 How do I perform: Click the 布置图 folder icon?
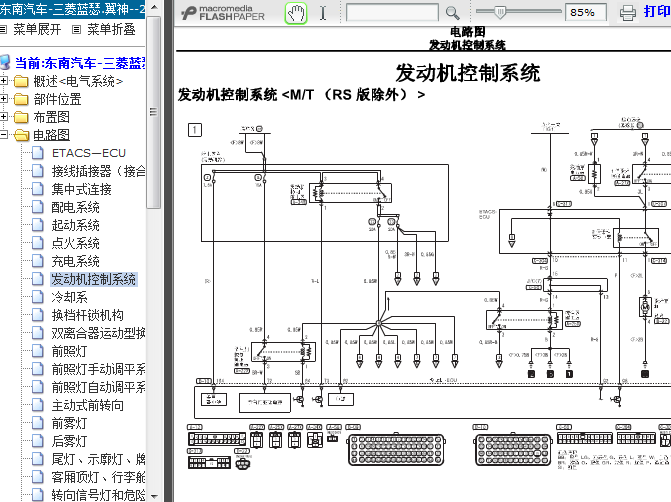21,117
